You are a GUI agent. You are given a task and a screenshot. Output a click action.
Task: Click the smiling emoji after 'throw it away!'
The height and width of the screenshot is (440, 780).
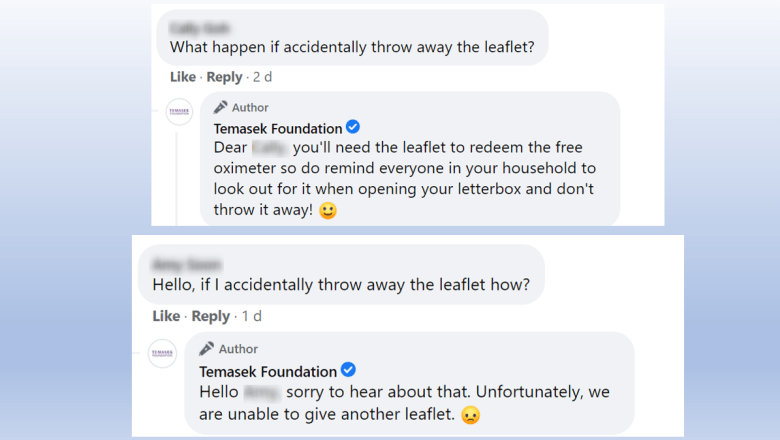point(328,211)
